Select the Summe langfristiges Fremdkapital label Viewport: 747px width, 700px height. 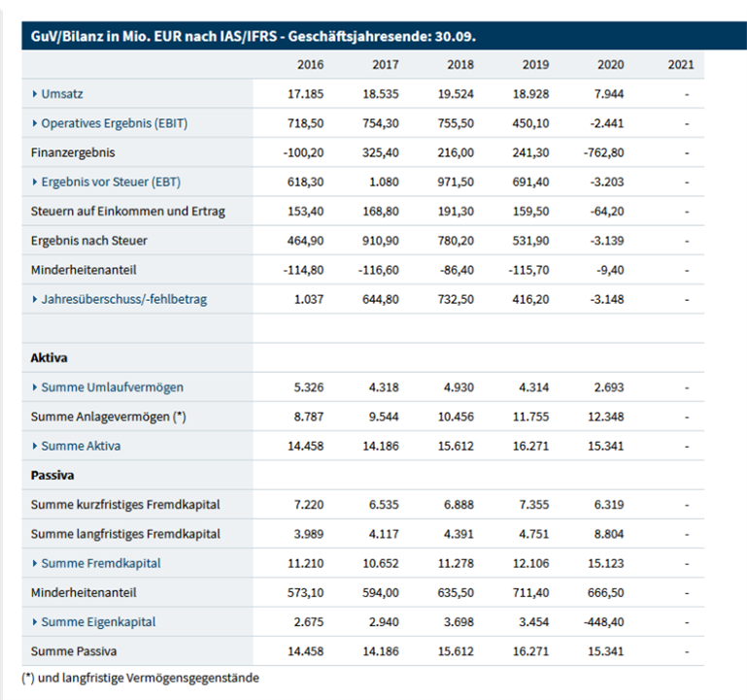125,534
